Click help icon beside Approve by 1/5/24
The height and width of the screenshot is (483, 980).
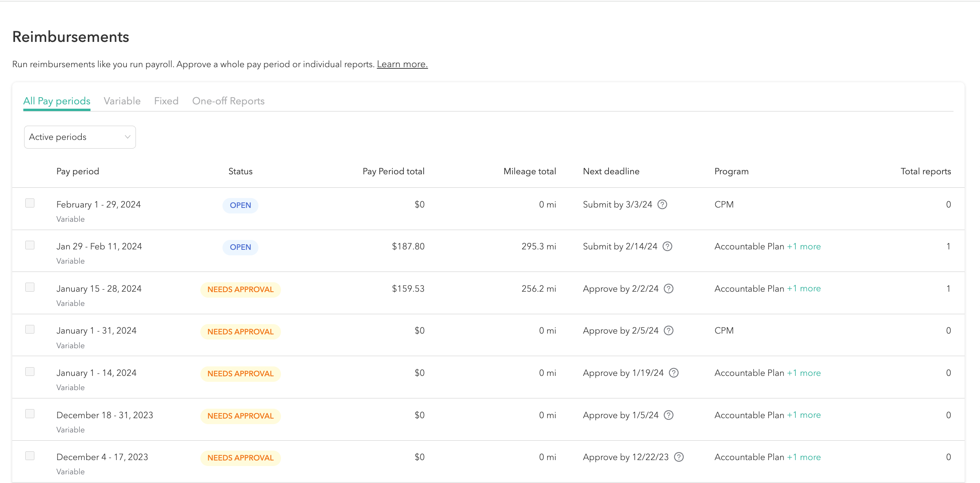click(x=669, y=415)
